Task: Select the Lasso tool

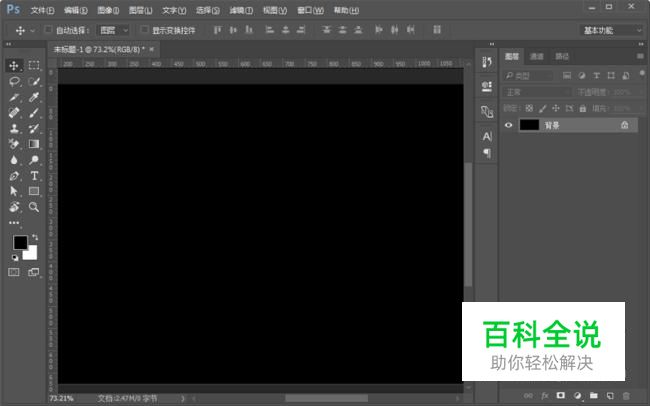Action: tap(15, 81)
